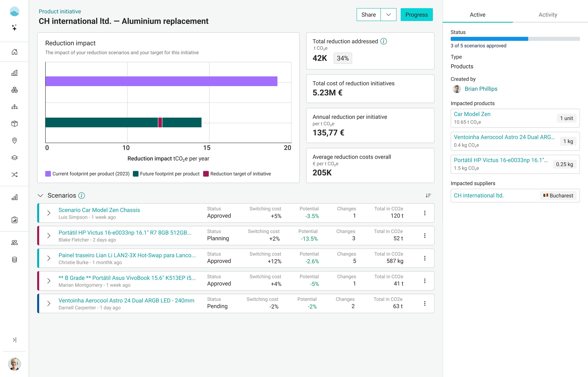Click the people/users sidebar icon

tap(14, 243)
